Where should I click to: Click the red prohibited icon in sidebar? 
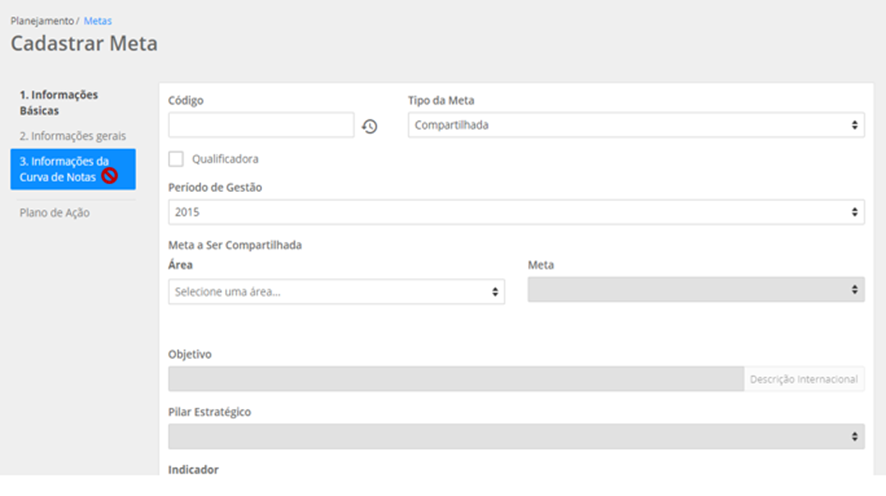click(x=110, y=177)
